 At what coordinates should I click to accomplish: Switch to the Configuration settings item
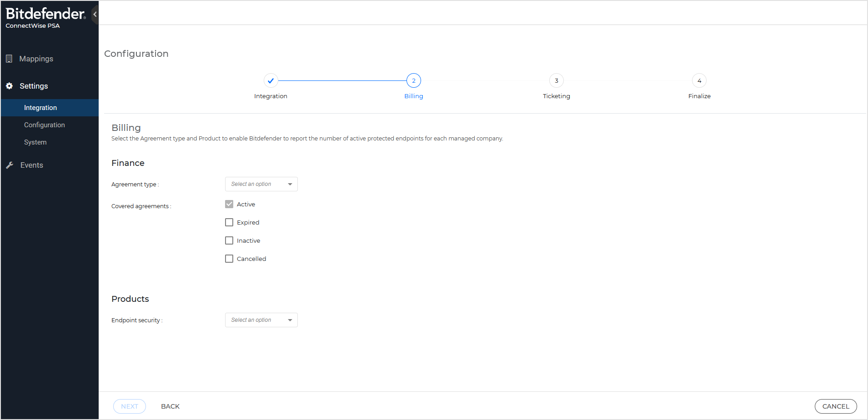coord(44,125)
